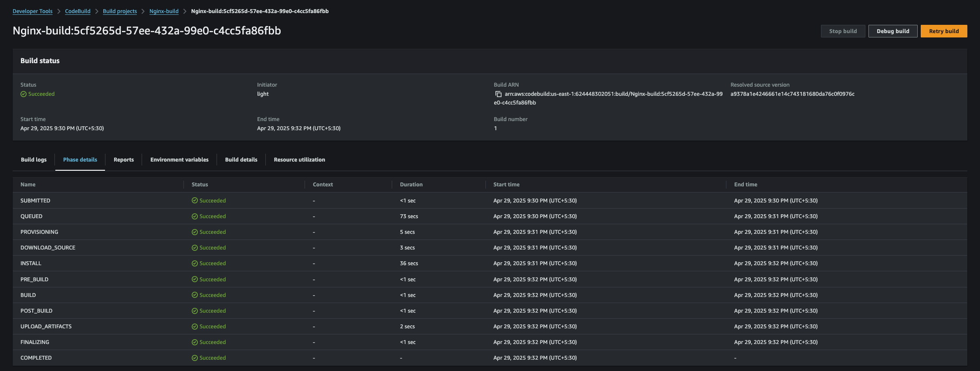Click the 3 secs duration value
980x371 pixels.
(x=407, y=248)
